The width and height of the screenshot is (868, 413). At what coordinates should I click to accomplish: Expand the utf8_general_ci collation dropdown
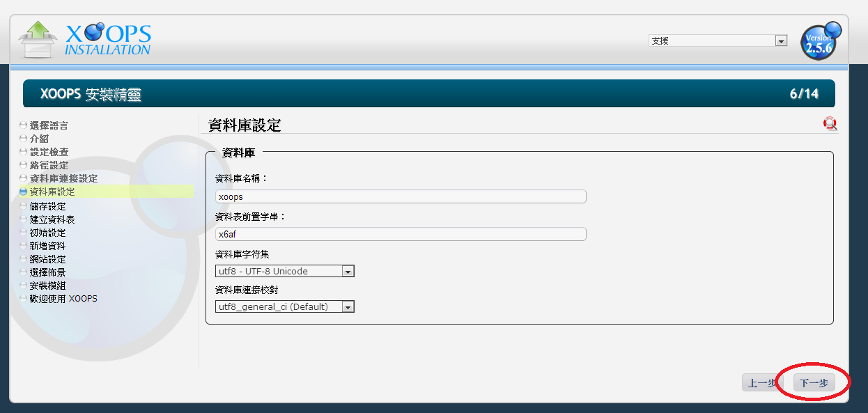click(x=285, y=306)
